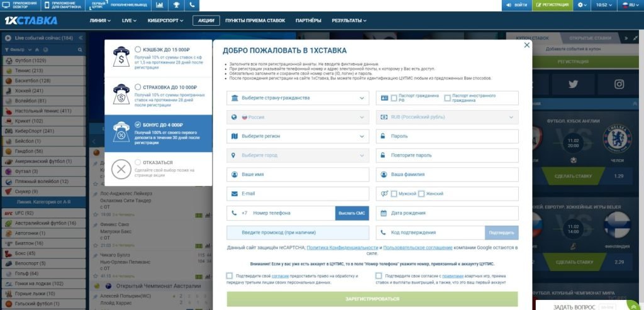644x310 pixels.
Task: Click the Ваше имя input field
Action: point(297,175)
